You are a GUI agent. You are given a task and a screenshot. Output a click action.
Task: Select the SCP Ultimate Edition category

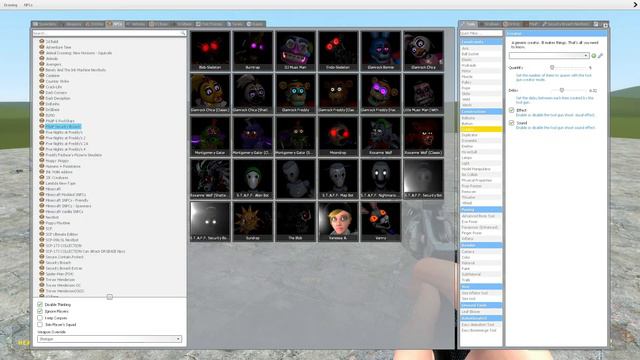point(62,234)
